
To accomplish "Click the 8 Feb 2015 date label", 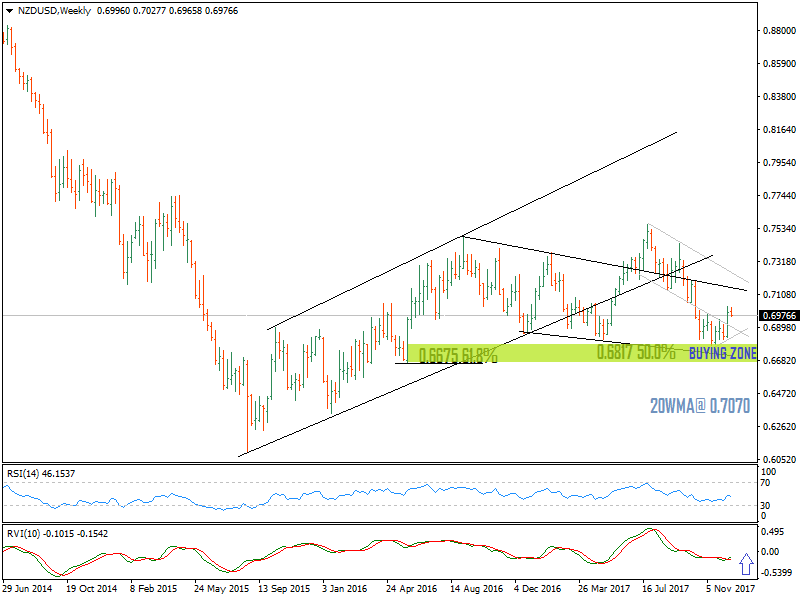I will [x=154, y=589].
